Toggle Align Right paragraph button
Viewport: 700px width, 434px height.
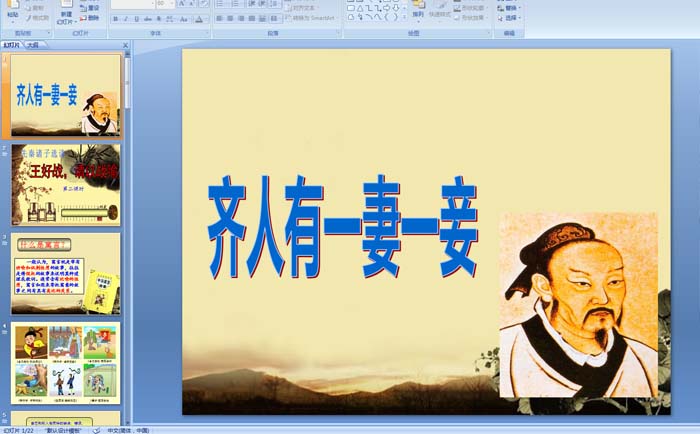pyautogui.click(x=241, y=18)
